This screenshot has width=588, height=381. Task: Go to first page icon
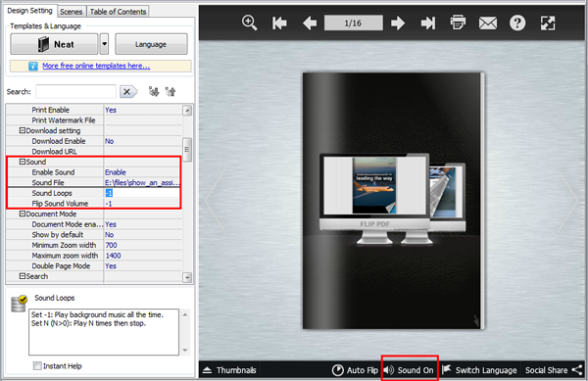[x=279, y=24]
